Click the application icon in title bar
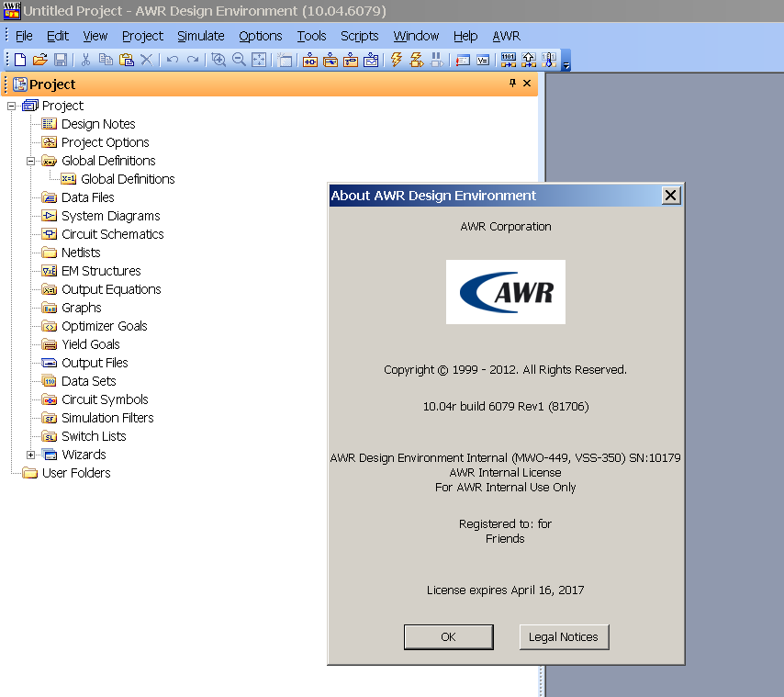 pos(12,10)
